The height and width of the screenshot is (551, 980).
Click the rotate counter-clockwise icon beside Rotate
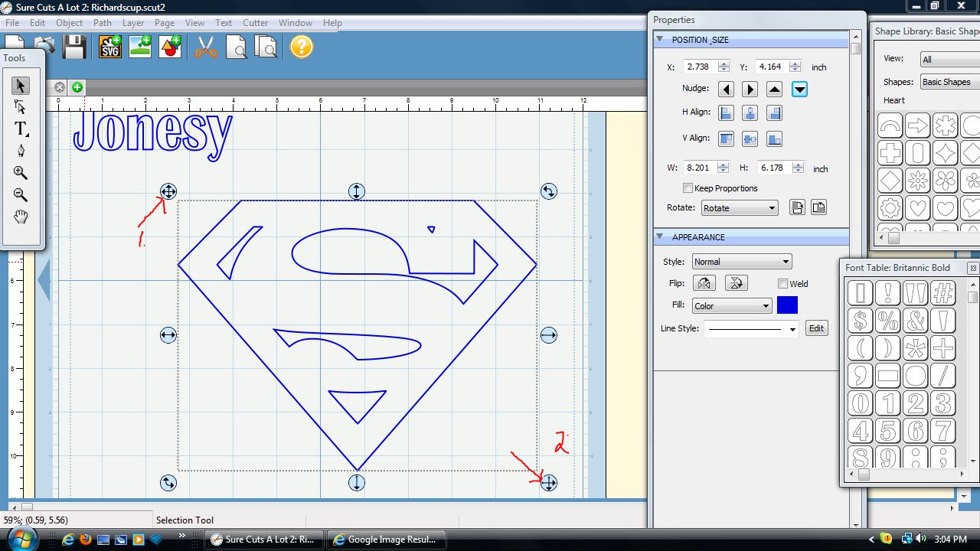point(818,207)
